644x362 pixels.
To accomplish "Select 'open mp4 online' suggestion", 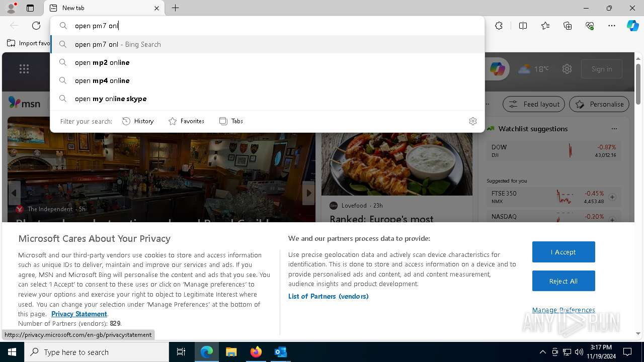I will (267, 80).
